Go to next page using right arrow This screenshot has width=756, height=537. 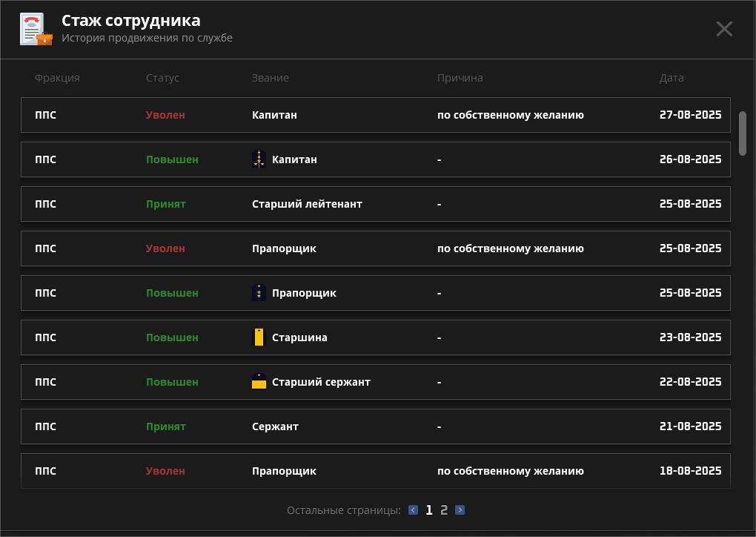click(460, 510)
